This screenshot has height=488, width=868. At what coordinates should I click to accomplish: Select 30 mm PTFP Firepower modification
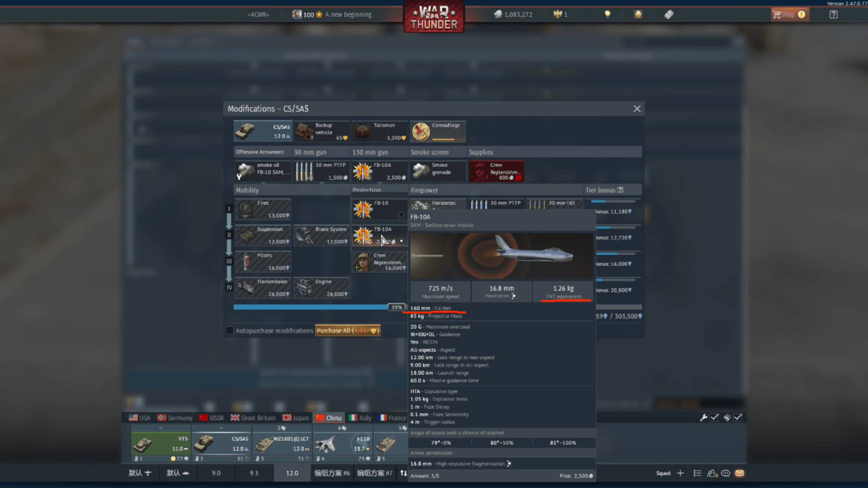coord(496,204)
